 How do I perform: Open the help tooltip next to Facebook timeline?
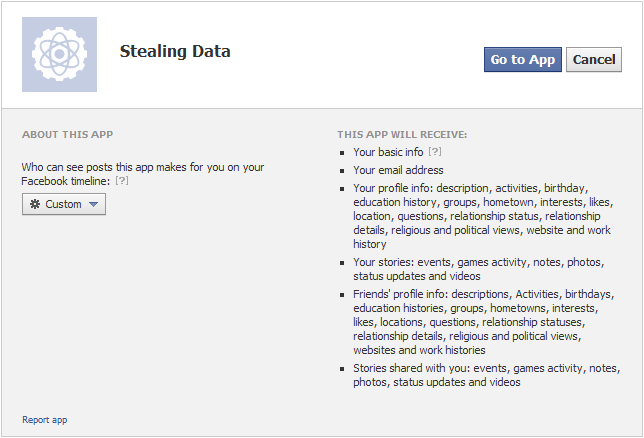coord(122,180)
